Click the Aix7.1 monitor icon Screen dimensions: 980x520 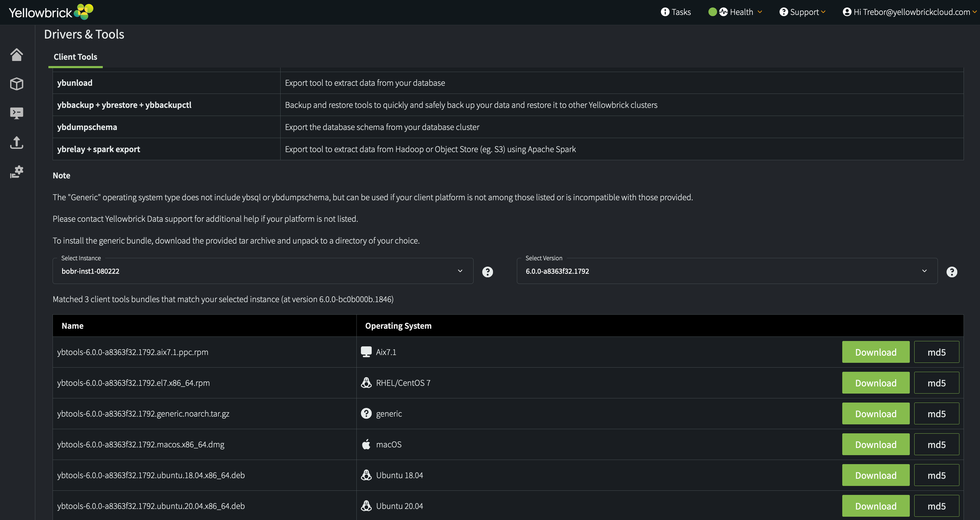pyautogui.click(x=366, y=352)
